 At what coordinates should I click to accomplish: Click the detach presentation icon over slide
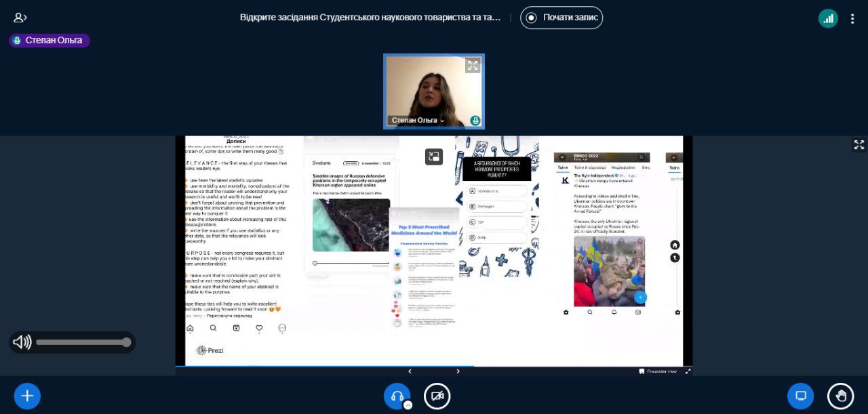(x=434, y=157)
